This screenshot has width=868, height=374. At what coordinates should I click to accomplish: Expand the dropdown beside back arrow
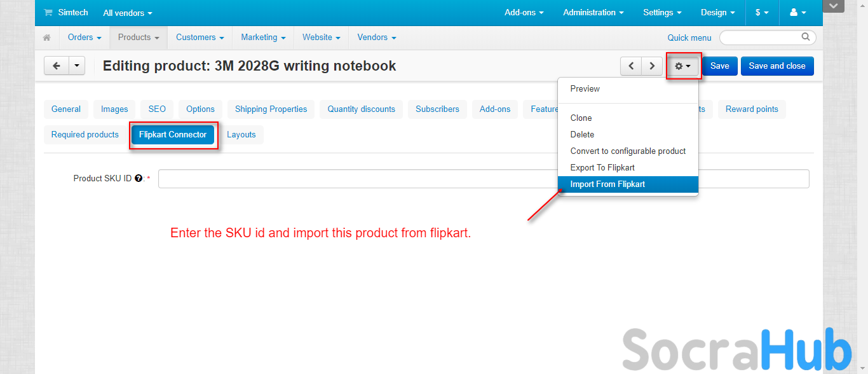[x=77, y=66]
